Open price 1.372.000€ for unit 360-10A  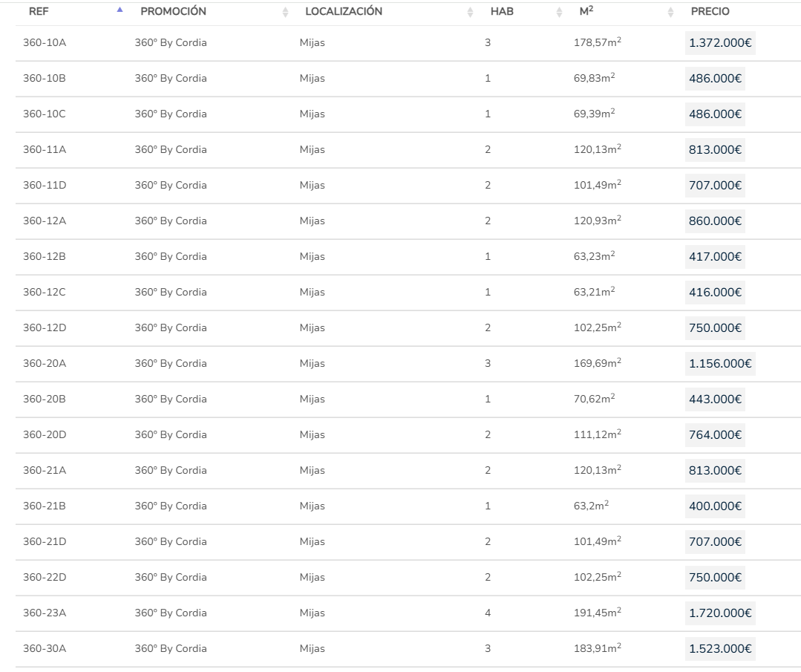coord(720,43)
